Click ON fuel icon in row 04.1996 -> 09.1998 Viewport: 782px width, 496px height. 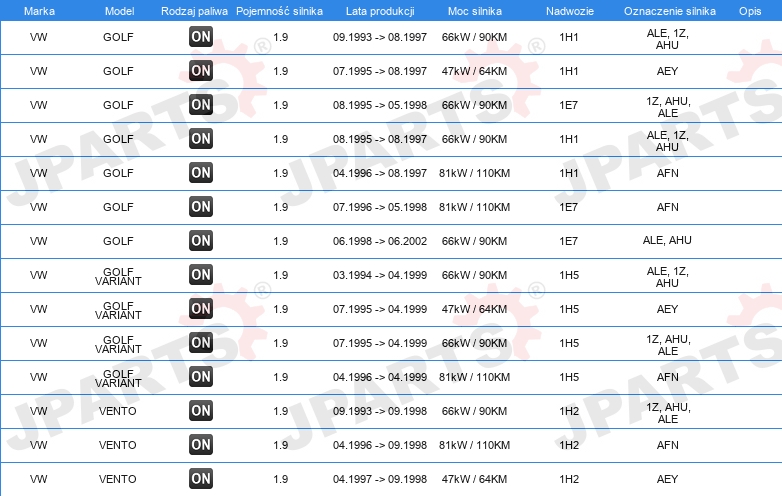click(x=201, y=445)
